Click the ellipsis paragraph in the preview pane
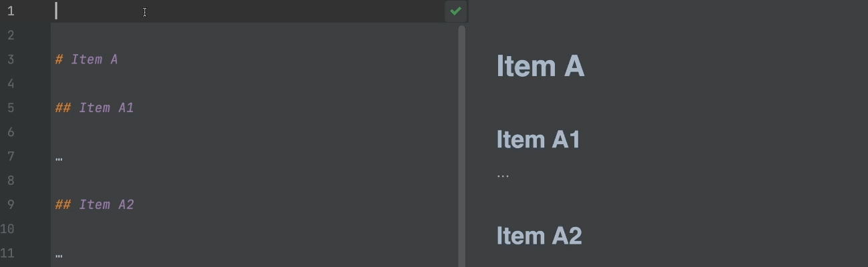868x267 pixels. point(503,176)
